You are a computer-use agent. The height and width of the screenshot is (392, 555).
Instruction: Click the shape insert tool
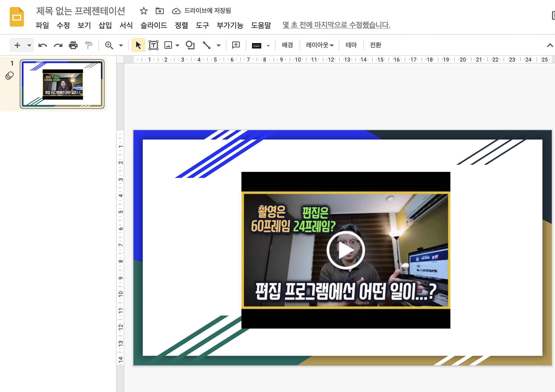(x=190, y=45)
